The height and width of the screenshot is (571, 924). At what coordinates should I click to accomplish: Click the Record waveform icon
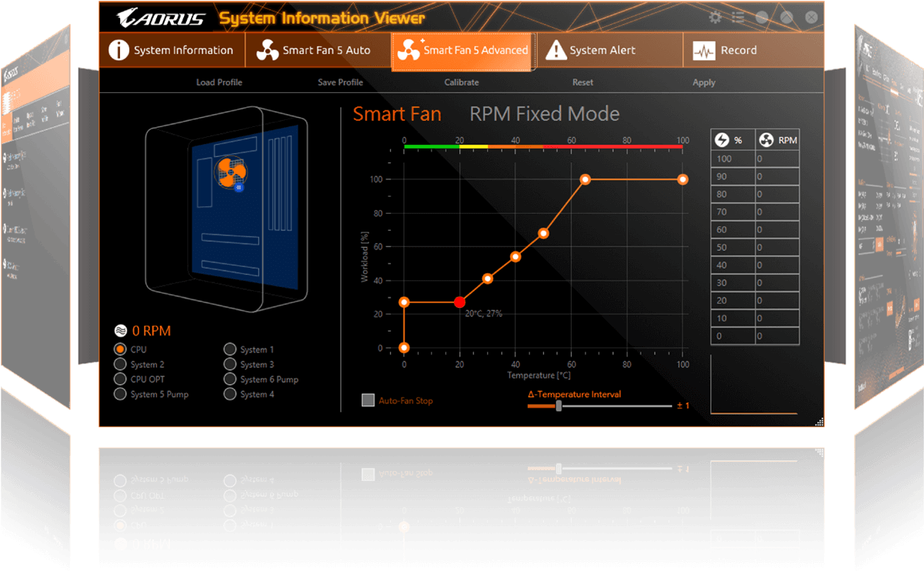coord(703,51)
